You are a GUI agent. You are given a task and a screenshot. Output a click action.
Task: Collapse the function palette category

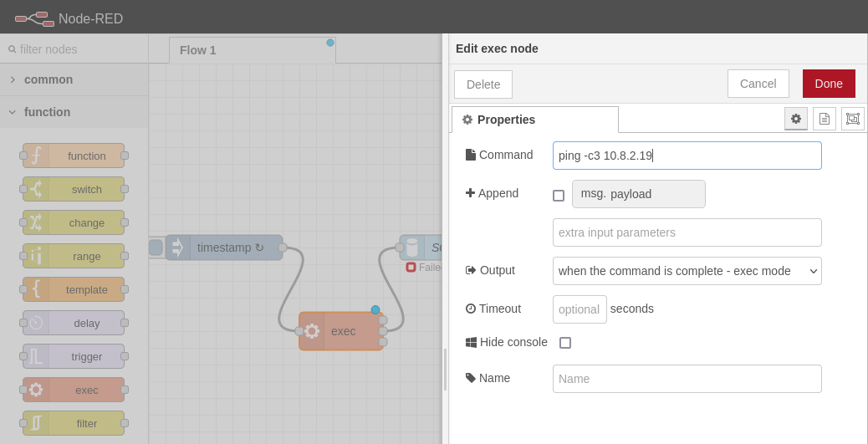pyautogui.click(x=74, y=112)
